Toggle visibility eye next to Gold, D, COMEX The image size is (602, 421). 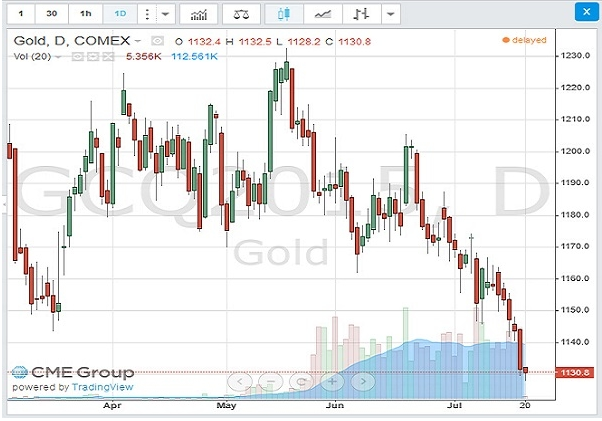[x=157, y=41]
